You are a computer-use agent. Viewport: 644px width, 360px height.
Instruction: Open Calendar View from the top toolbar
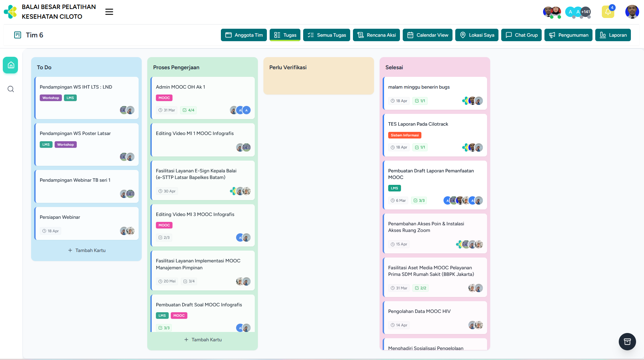pos(427,35)
